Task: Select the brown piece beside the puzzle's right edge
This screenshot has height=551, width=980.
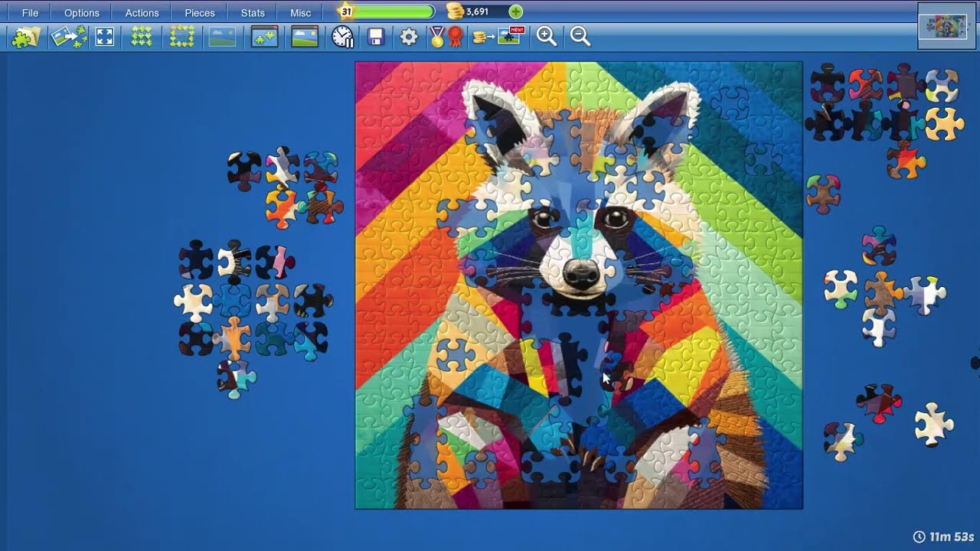Action: 822,194
